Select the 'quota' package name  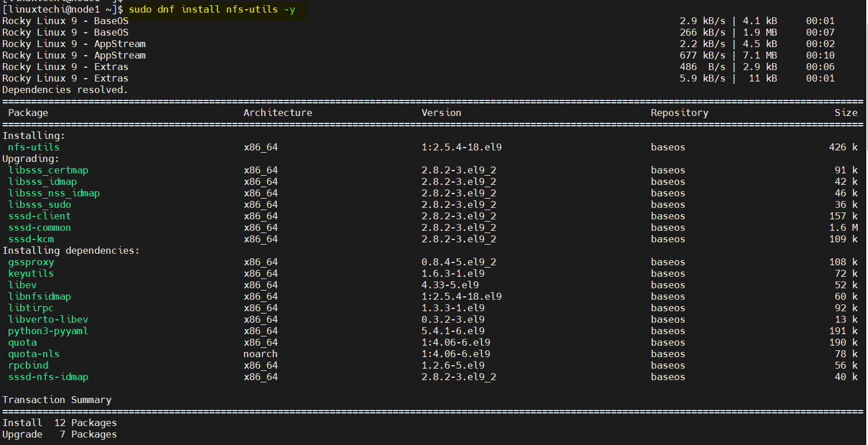pyautogui.click(x=22, y=343)
